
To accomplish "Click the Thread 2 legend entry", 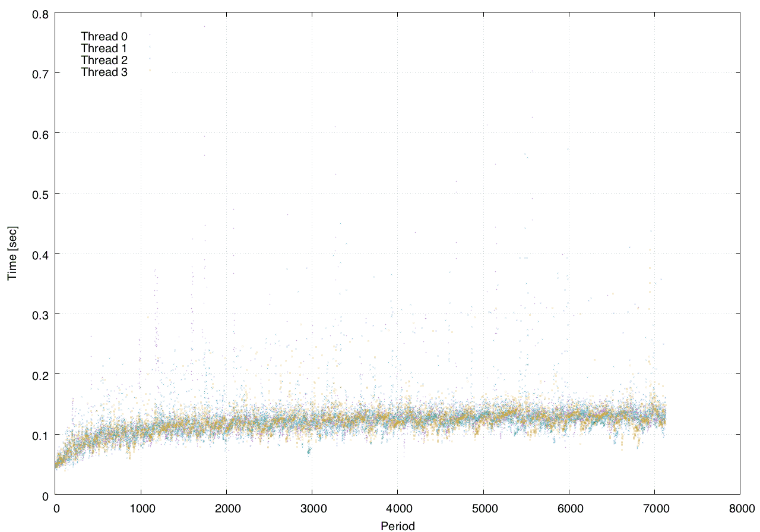I will click(104, 60).
